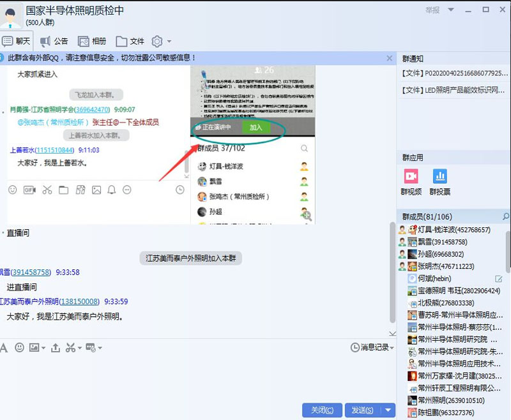Click 孙超 avatar in member list
The width and height of the screenshot is (511, 420).
pyautogui.click(x=413, y=254)
